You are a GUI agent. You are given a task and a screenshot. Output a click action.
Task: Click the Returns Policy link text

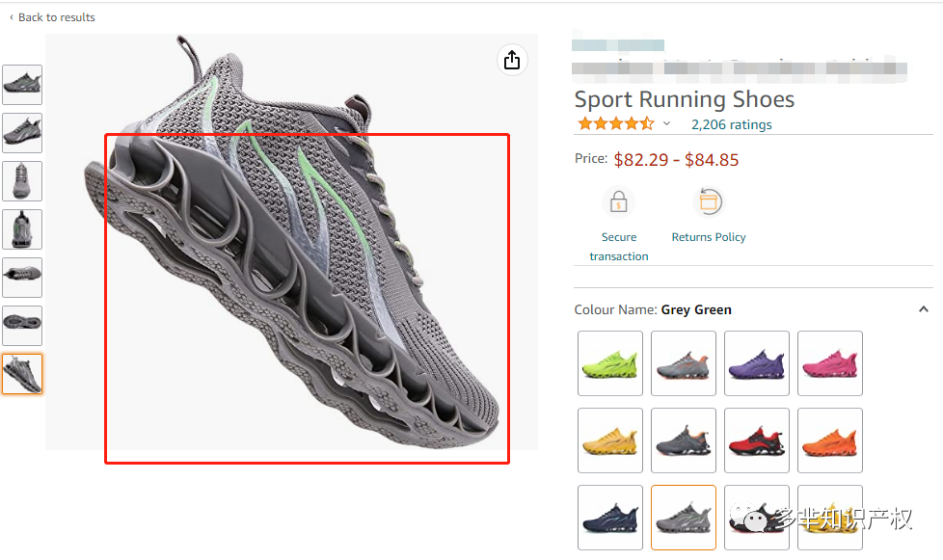[709, 237]
